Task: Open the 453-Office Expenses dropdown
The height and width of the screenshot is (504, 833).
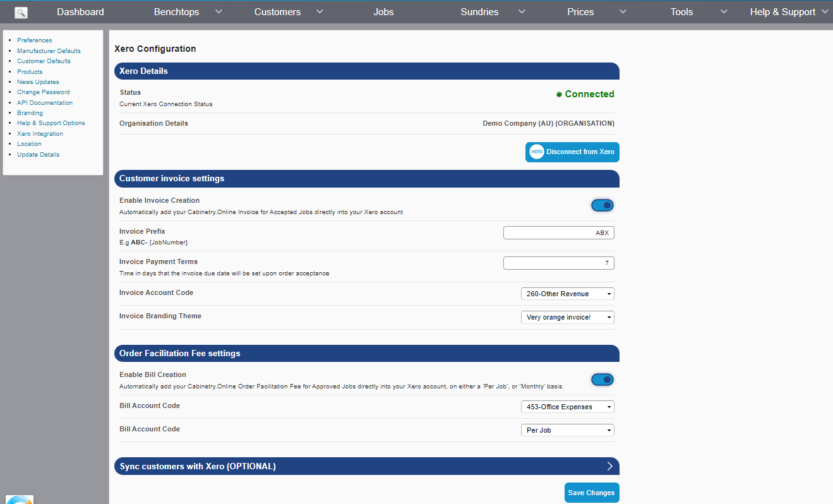Action: tap(568, 407)
